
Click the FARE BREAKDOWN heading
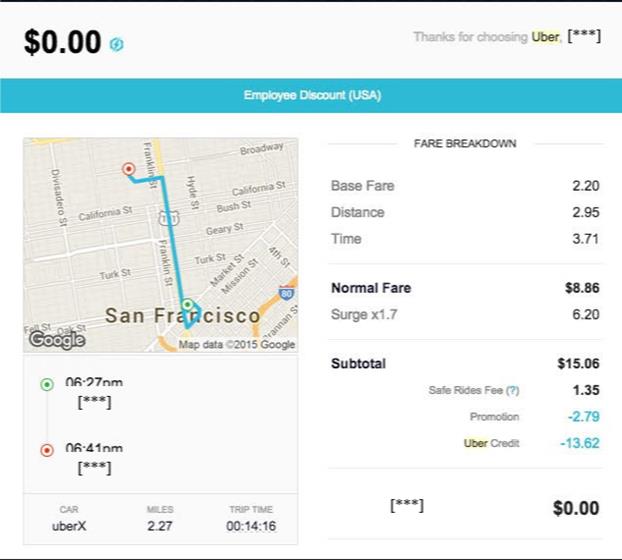pyautogui.click(x=465, y=144)
